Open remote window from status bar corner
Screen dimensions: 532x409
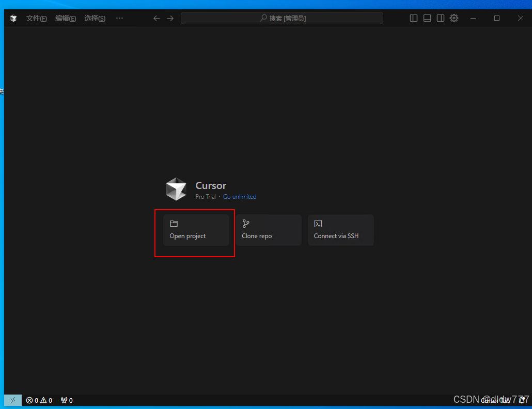point(13,400)
